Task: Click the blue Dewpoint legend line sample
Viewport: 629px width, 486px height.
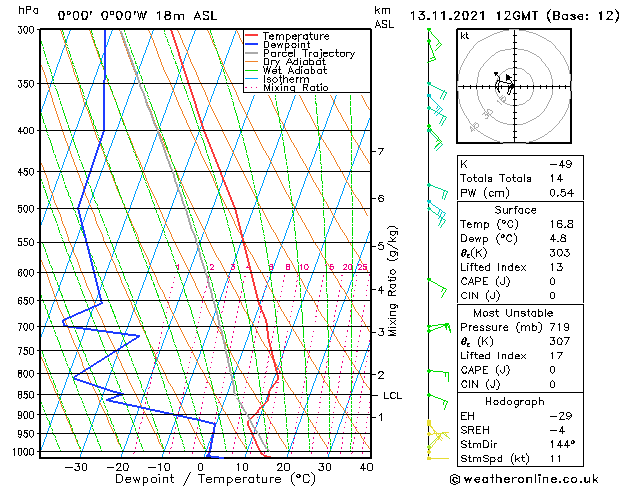Action: (251, 44)
